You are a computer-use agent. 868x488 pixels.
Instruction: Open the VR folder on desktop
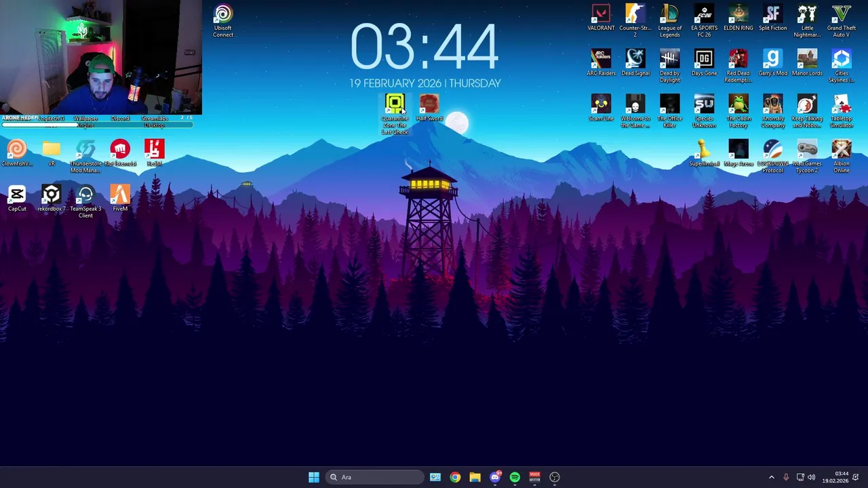52,153
